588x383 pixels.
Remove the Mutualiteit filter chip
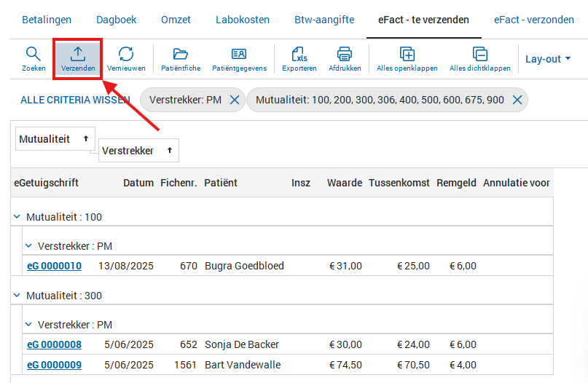pos(517,100)
